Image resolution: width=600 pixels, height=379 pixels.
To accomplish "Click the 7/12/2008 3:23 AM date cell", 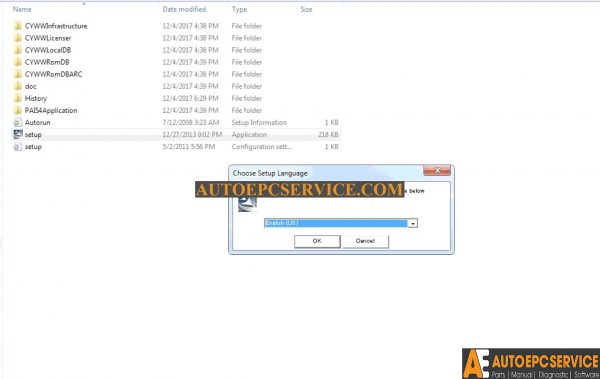I will pyautogui.click(x=191, y=123).
